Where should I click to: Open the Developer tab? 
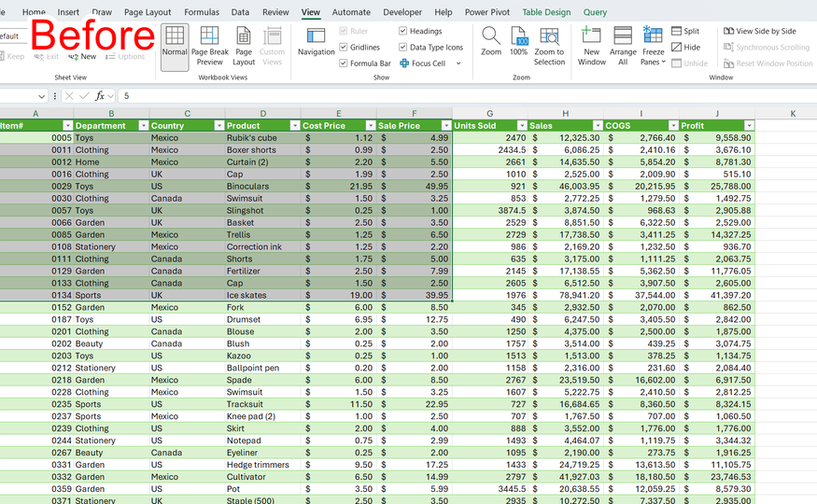[x=402, y=12]
